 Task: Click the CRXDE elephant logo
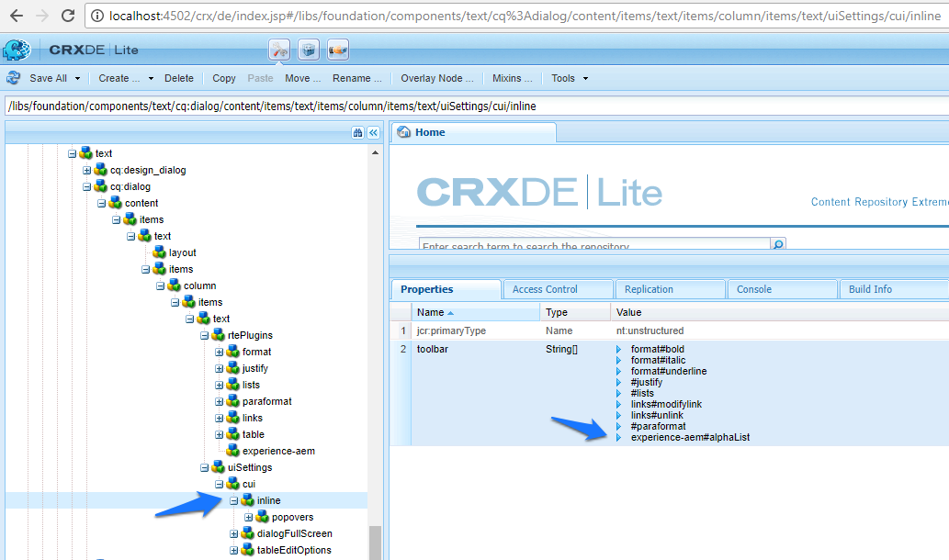17,49
